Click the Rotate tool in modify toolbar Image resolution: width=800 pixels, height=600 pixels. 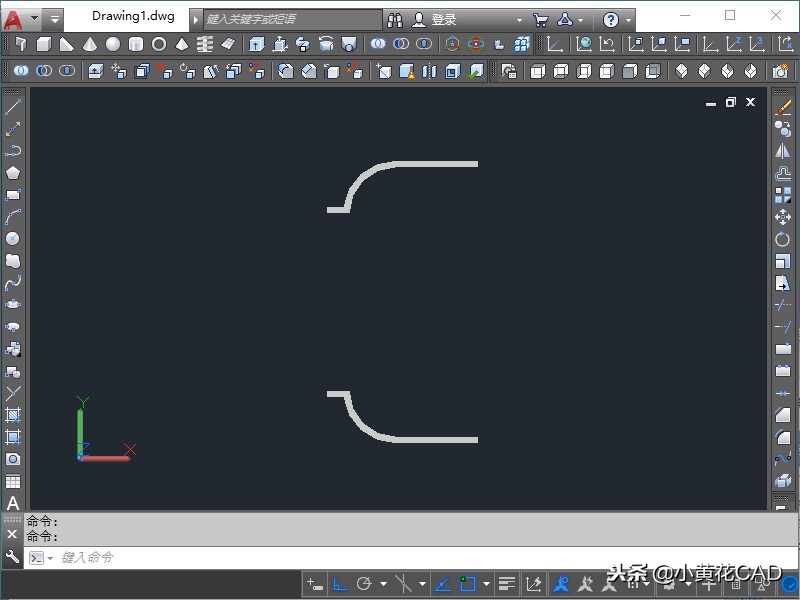tap(783, 239)
